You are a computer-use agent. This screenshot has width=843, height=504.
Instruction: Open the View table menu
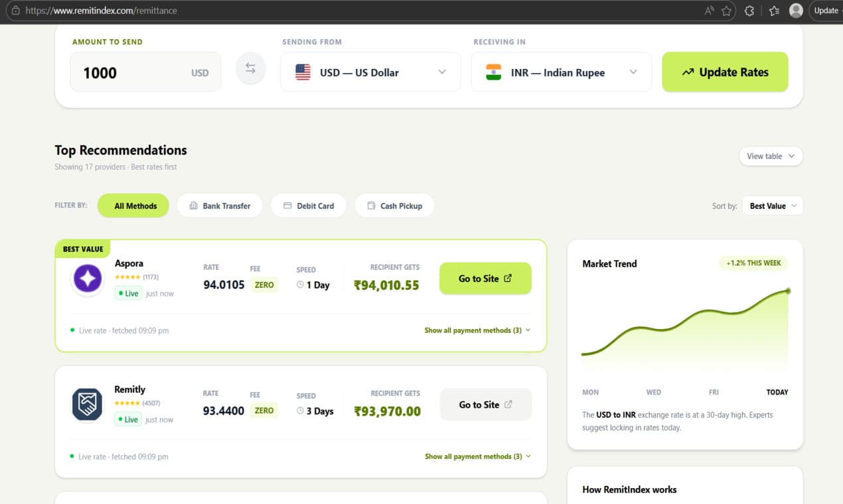[770, 156]
